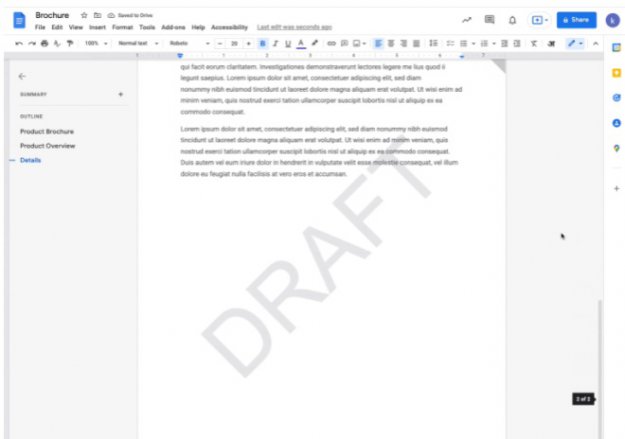Get add-ons with the plus icon
Viewport: 625px width, 439px height.
coord(616,188)
